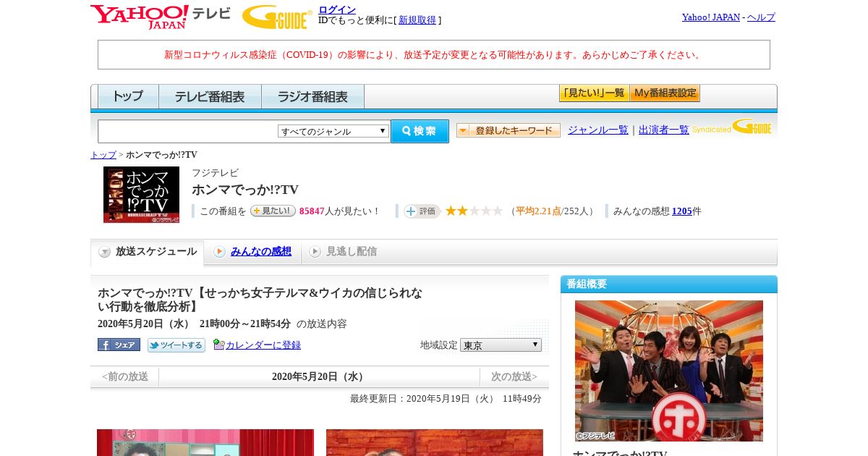Open the ログイン link

pyautogui.click(x=337, y=9)
